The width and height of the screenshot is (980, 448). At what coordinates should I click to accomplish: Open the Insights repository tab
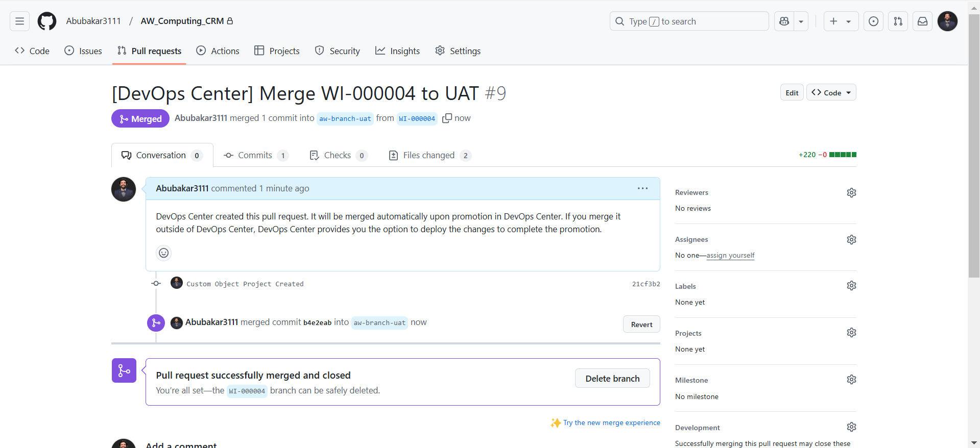tap(398, 51)
